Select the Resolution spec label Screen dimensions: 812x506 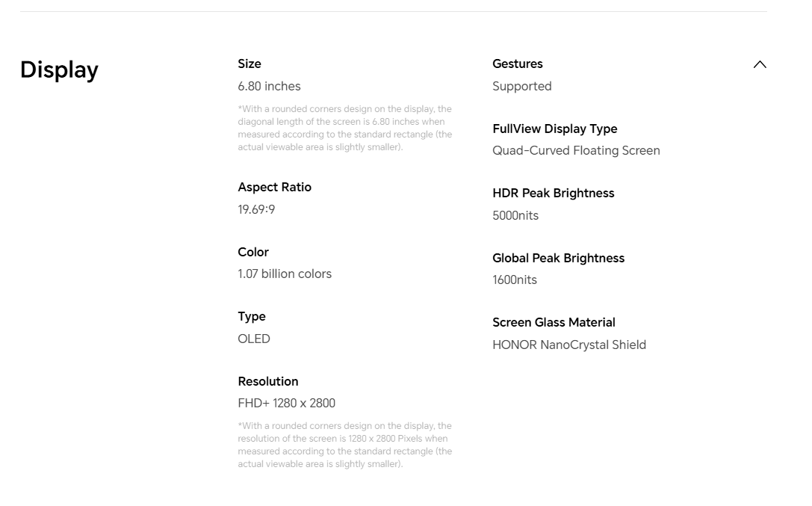click(268, 381)
